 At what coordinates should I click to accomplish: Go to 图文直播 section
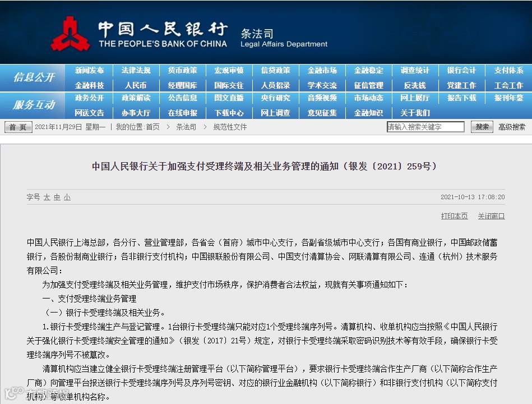pyautogui.click(x=229, y=98)
